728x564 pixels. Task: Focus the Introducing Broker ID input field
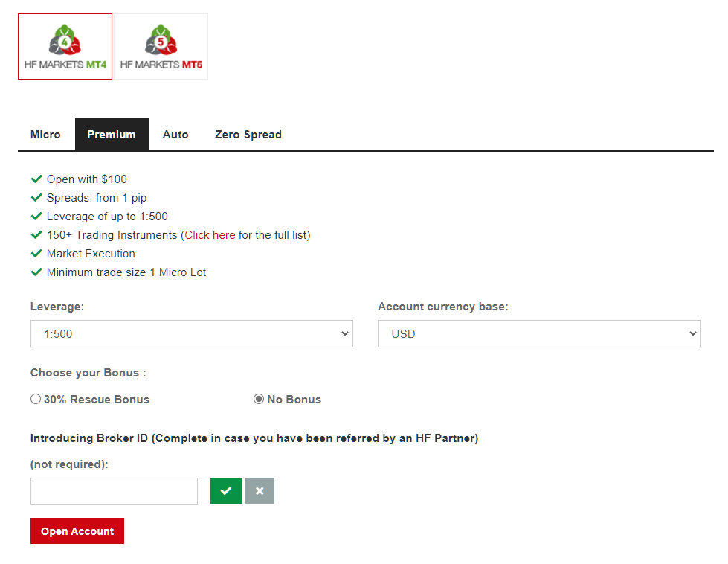pyautogui.click(x=114, y=491)
